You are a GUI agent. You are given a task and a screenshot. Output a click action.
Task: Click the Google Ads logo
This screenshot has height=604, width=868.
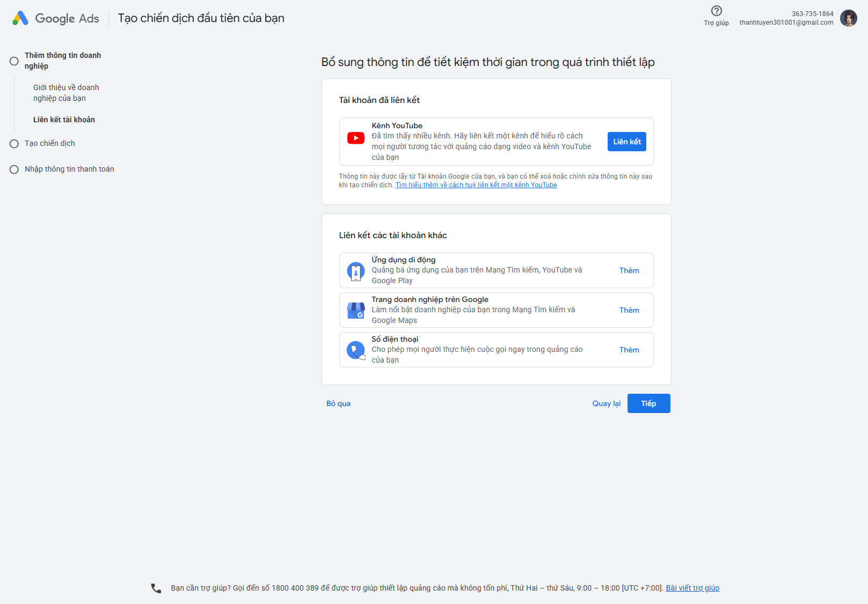20,18
